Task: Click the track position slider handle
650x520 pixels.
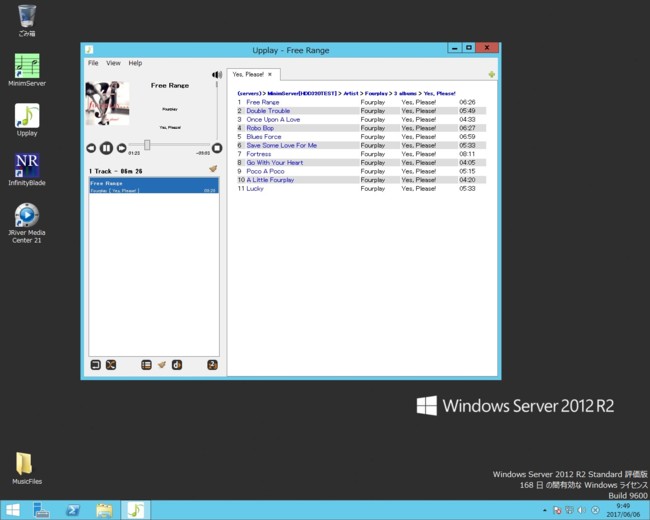Action: point(147,145)
